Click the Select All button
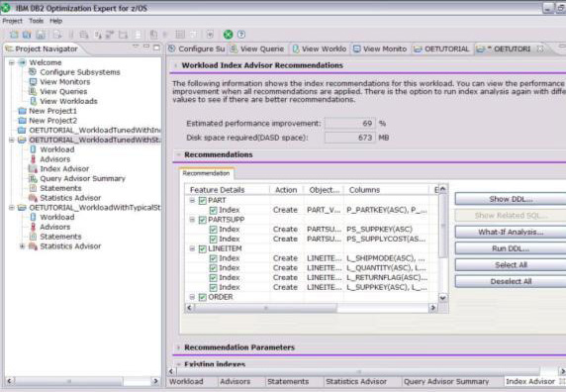 [511, 265]
